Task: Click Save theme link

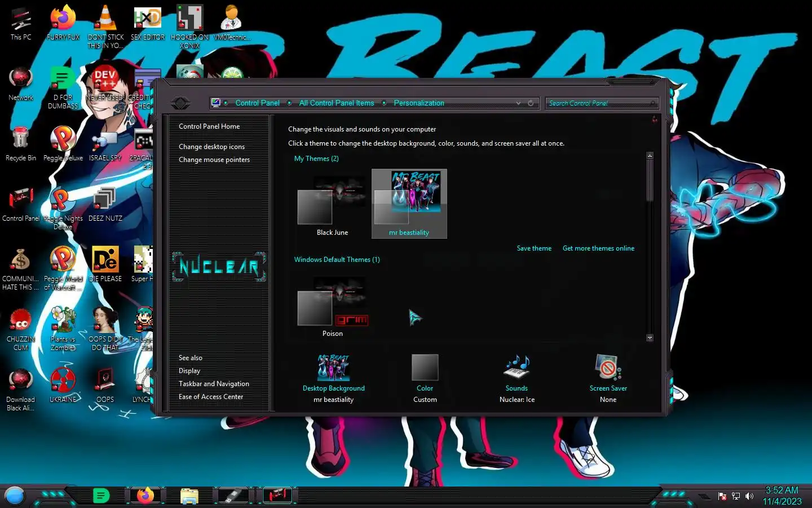Action: click(x=534, y=248)
